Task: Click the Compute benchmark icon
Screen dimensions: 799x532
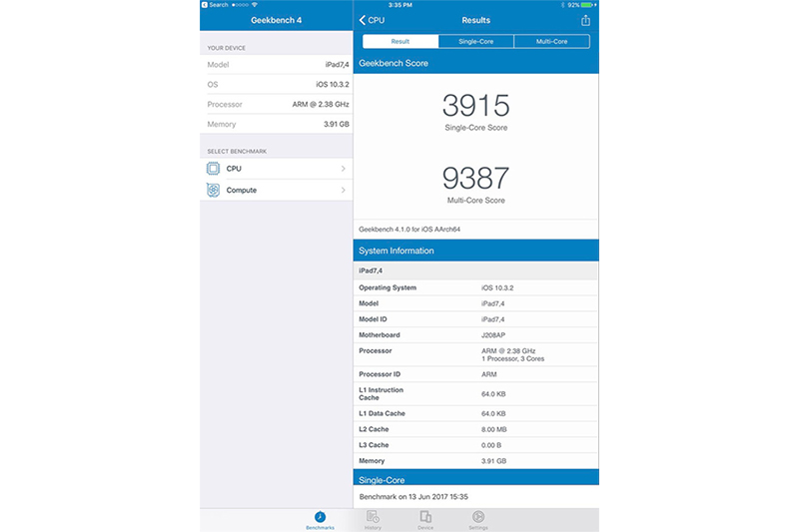Action: tap(213, 190)
